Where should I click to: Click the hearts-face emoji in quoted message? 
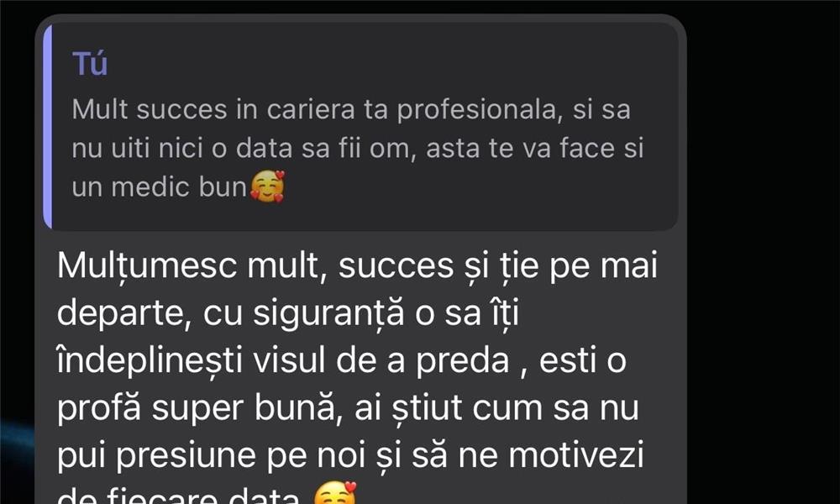click(x=267, y=186)
